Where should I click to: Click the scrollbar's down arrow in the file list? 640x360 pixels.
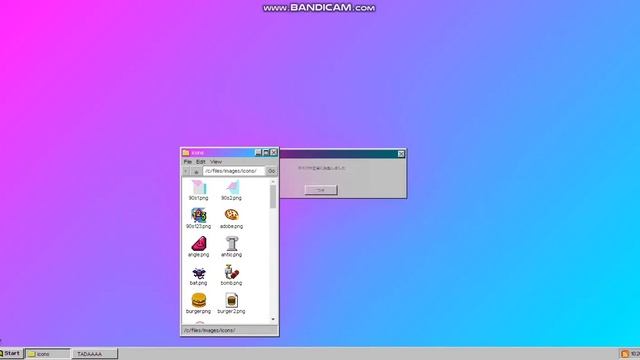(273, 319)
